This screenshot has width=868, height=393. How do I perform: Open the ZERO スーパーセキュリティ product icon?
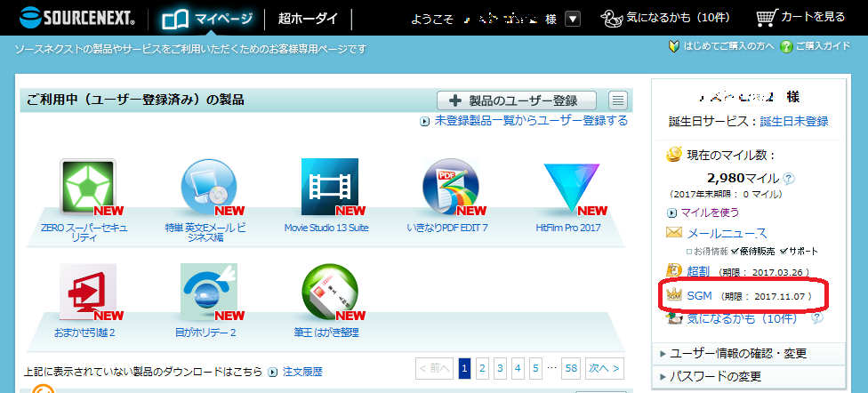tap(88, 187)
